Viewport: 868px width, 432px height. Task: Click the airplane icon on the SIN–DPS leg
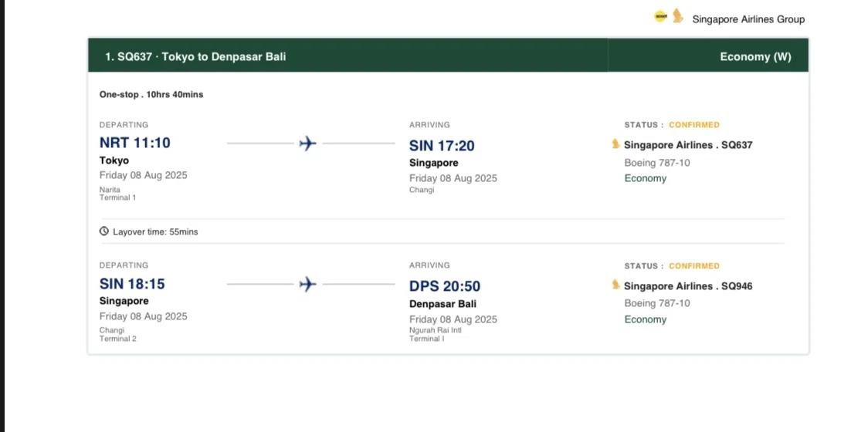(x=308, y=285)
